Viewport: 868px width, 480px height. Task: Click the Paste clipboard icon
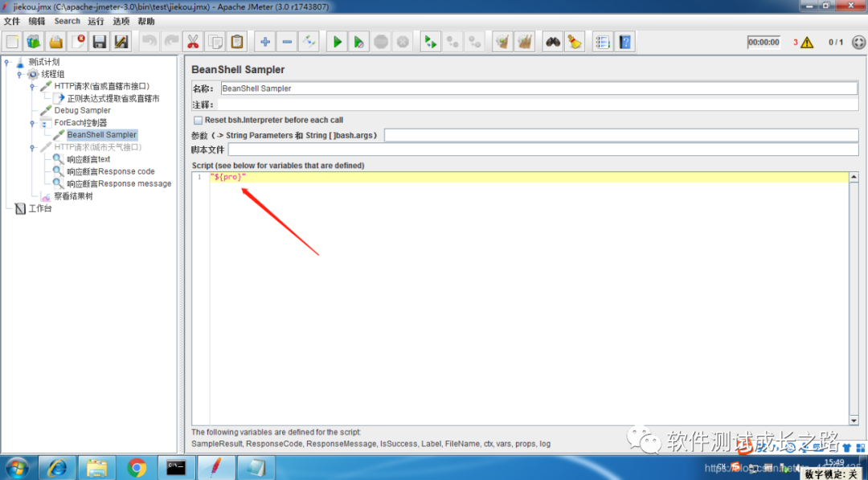(x=236, y=42)
